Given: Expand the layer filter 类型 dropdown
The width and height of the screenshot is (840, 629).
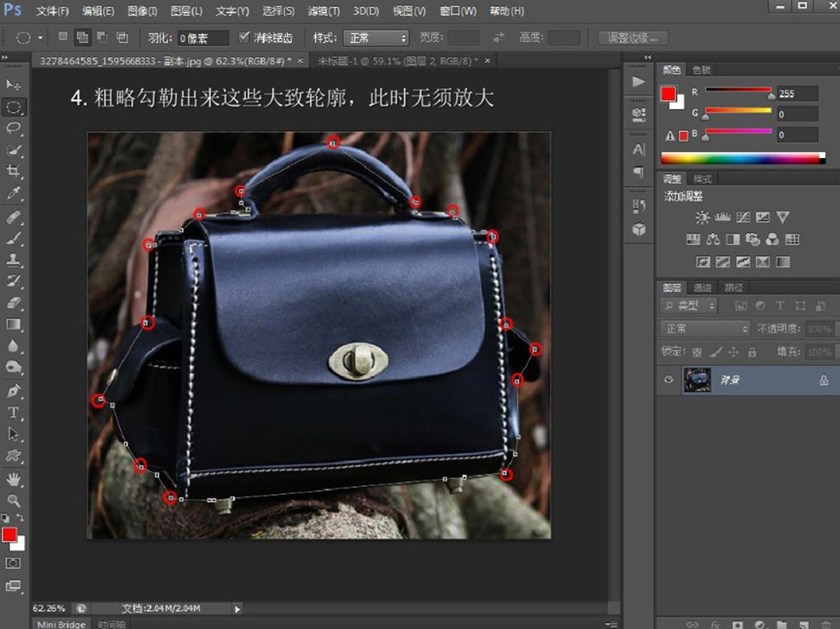Looking at the screenshot, I should 689,306.
